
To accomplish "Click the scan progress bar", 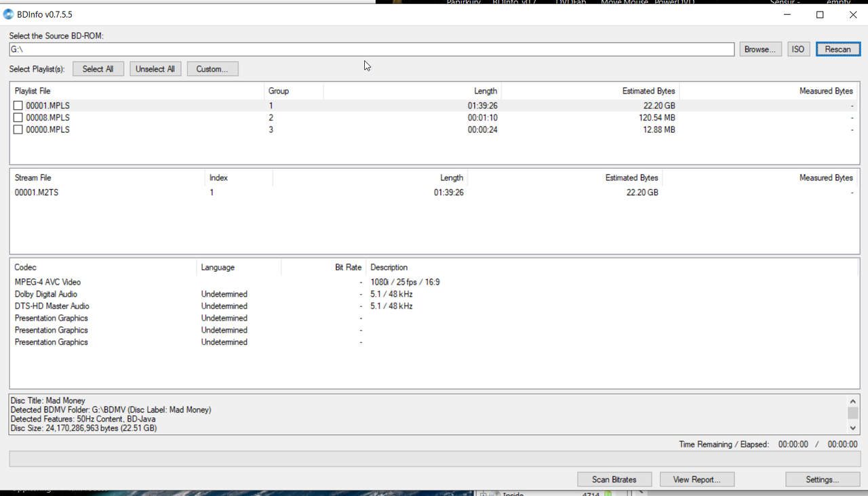I will coord(434,459).
